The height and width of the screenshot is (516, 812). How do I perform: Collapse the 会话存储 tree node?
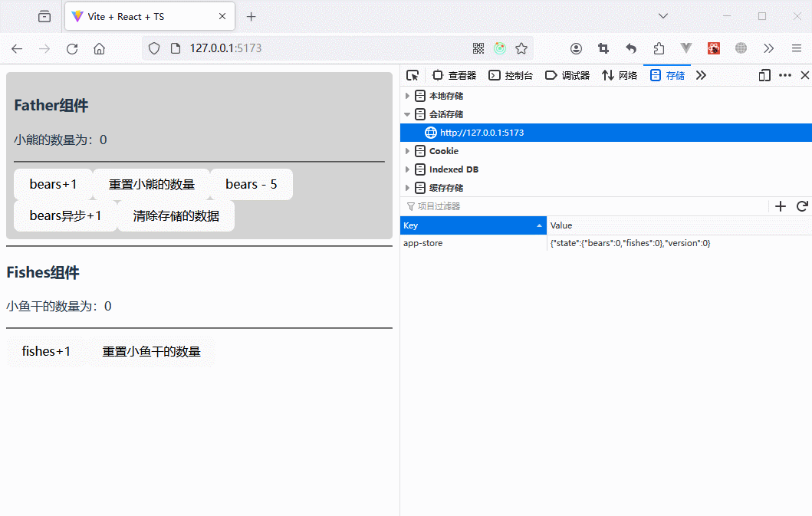[x=408, y=114]
